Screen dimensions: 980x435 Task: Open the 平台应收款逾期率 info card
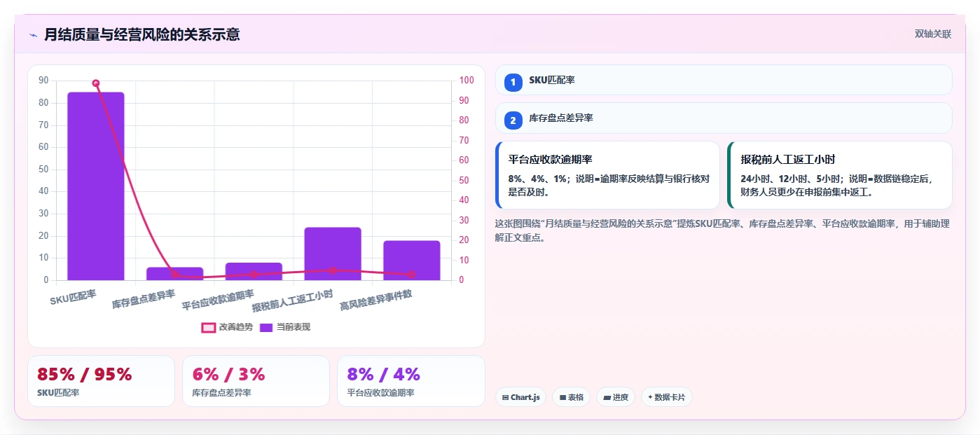[x=607, y=175]
